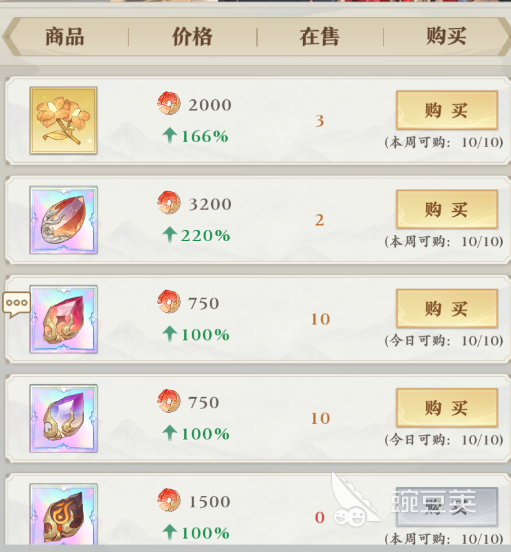Select the golden flower item icon
Viewport: 511px width, 552px height.
63,120
